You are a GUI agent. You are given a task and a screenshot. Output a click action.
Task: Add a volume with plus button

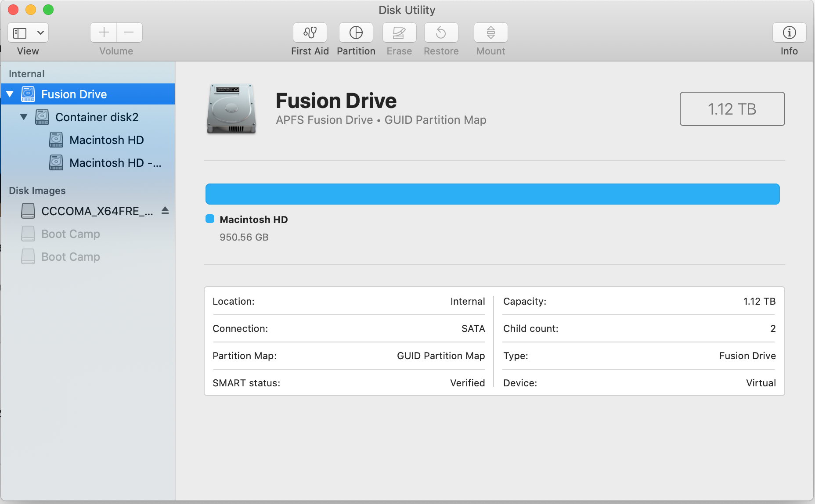(x=104, y=32)
